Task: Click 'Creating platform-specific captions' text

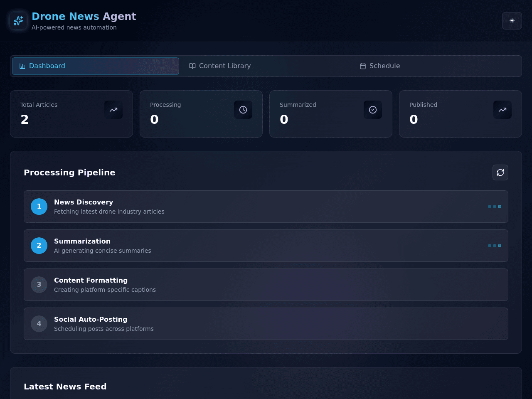Action: click(x=105, y=290)
